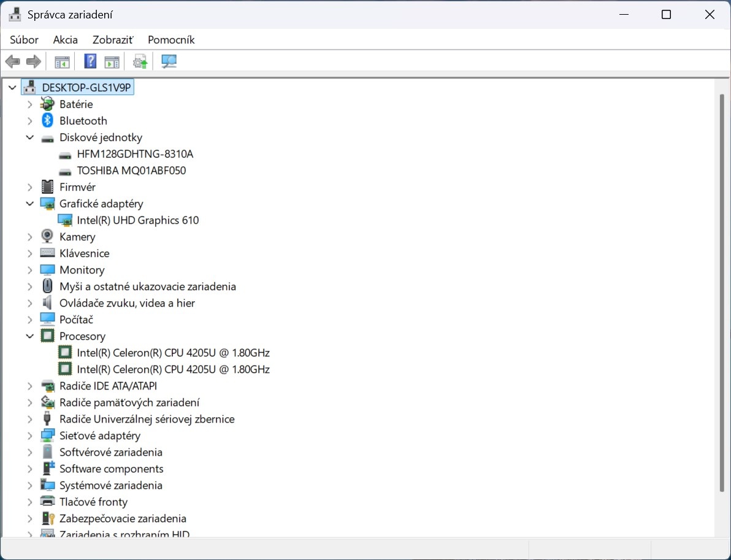Click the Scan for hardware changes icon
The height and width of the screenshot is (560, 731).
169,61
